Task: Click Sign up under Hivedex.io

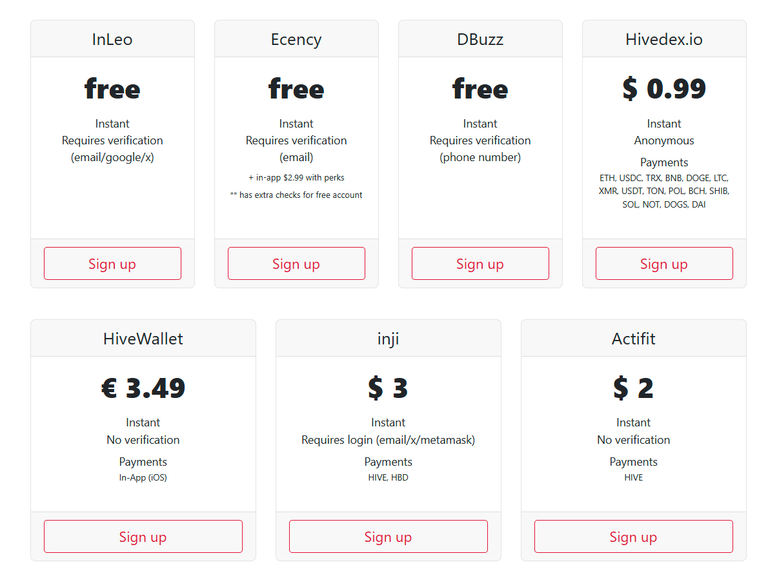Action: tap(664, 263)
